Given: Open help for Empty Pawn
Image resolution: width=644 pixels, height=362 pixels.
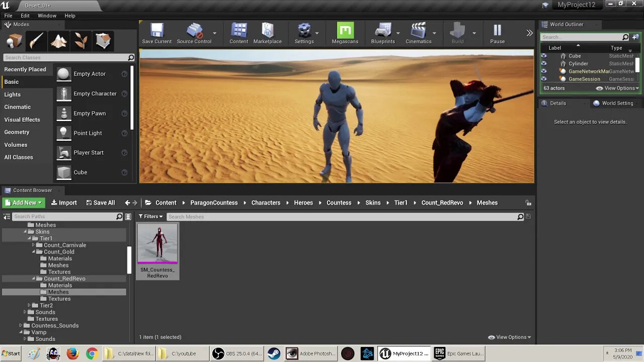Looking at the screenshot, I should (124, 114).
